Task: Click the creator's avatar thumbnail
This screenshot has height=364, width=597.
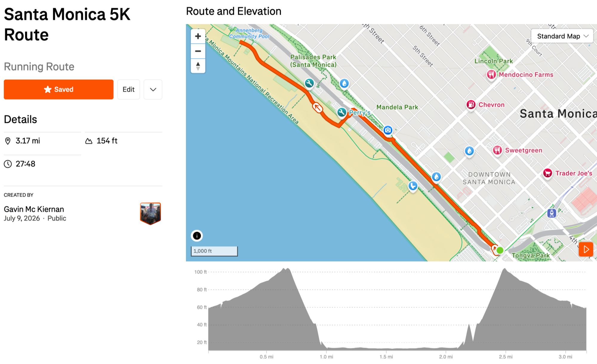Action: click(150, 213)
